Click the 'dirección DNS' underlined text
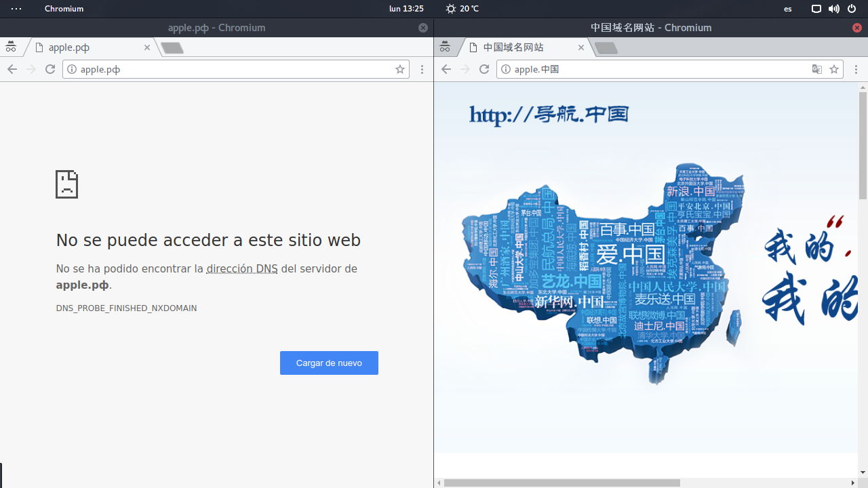 click(242, 268)
